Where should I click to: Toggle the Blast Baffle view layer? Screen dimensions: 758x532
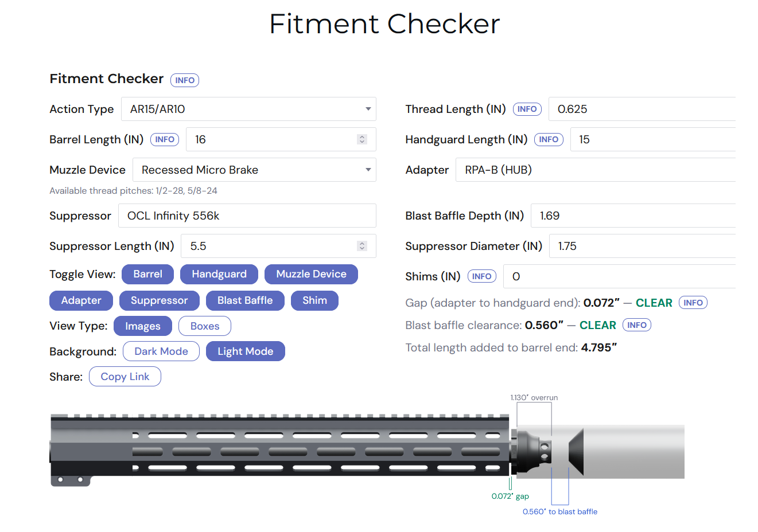coord(245,300)
